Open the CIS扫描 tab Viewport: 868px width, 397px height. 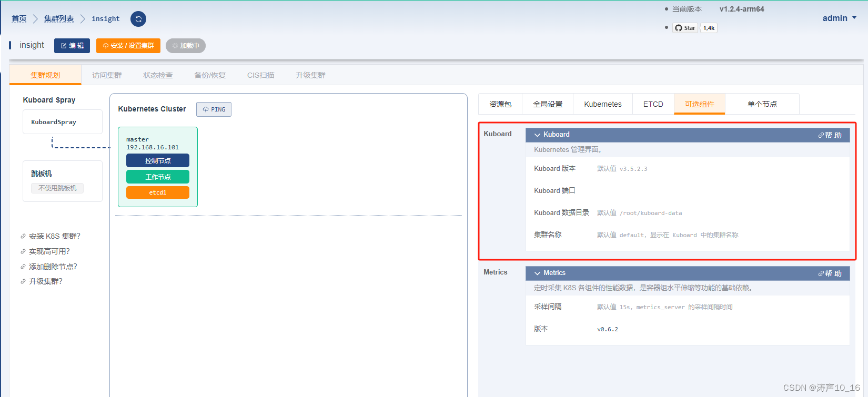(260, 75)
